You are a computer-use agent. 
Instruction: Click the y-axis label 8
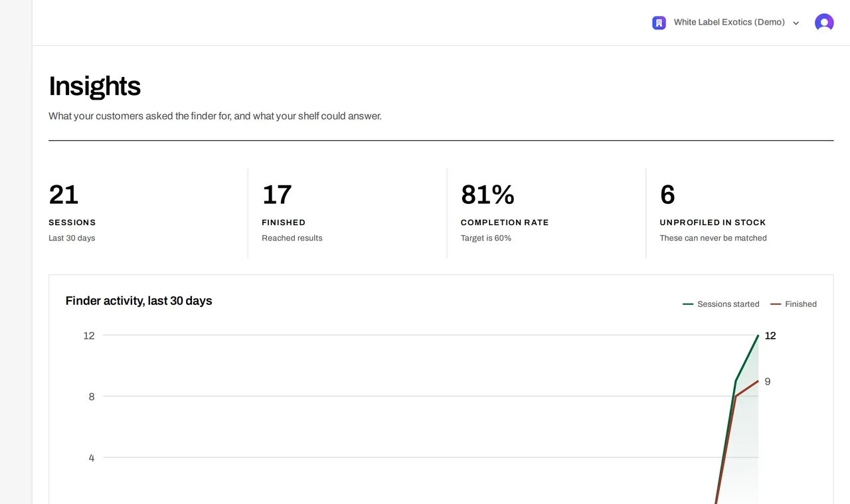(x=92, y=397)
